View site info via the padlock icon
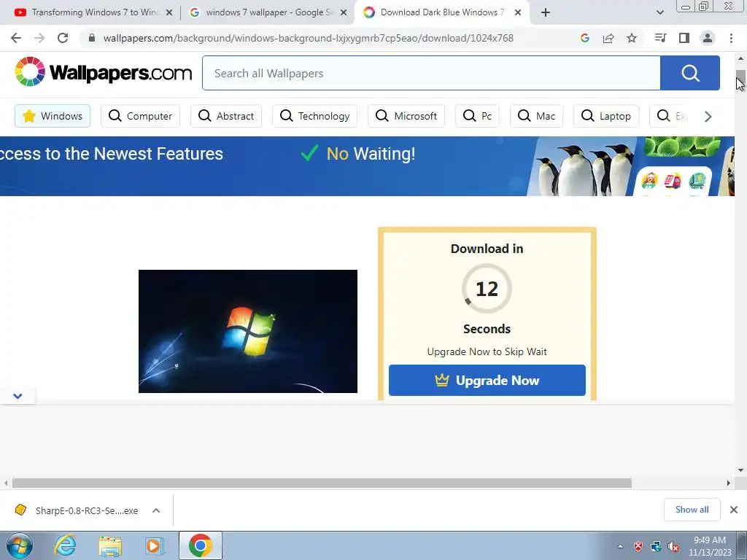The image size is (747, 560). point(92,38)
